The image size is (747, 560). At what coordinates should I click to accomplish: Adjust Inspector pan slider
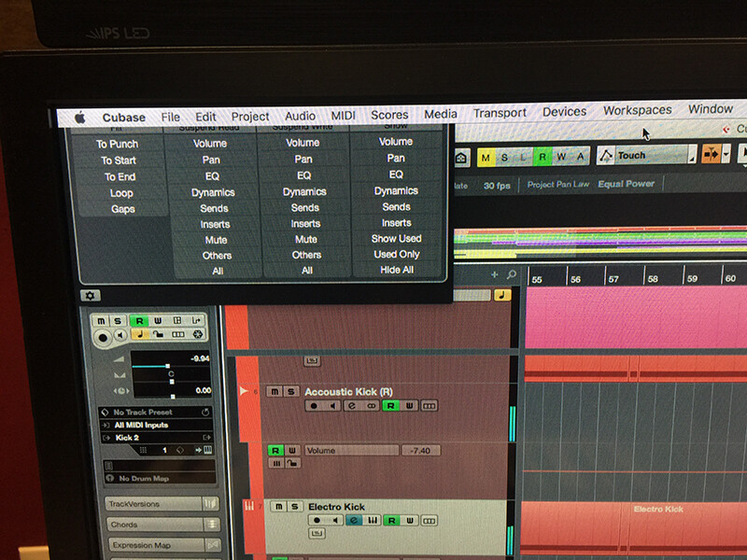click(x=172, y=382)
